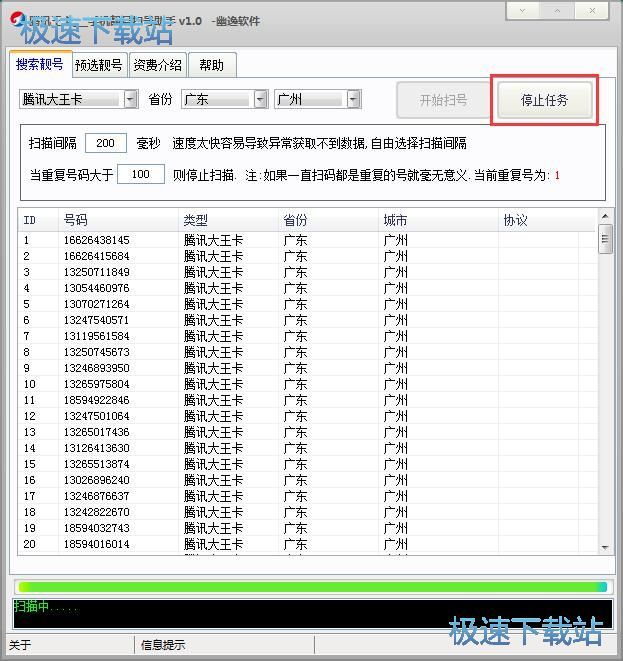Click the 广东 province cell in row 10
The image size is (623, 661).
point(295,384)
